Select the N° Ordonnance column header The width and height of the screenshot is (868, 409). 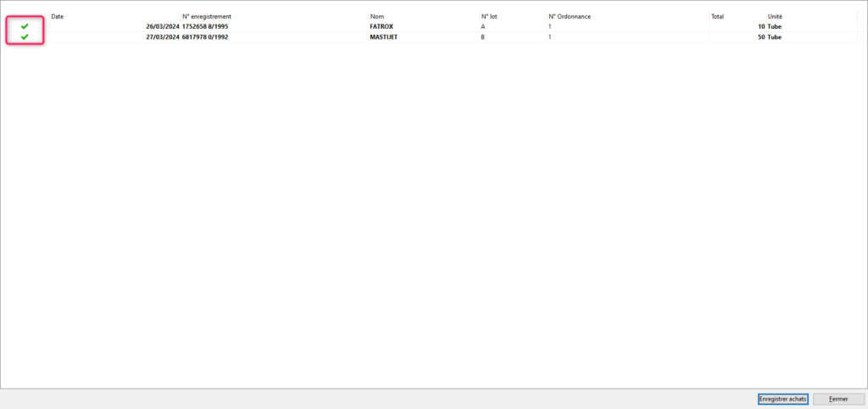(x=570, y=16)
